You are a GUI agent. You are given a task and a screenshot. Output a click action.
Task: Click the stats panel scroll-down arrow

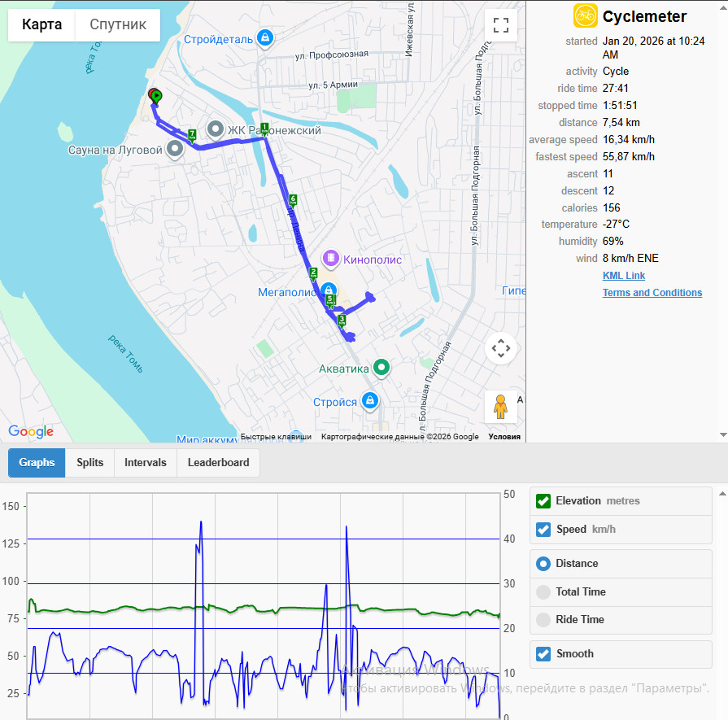point(723,435)
